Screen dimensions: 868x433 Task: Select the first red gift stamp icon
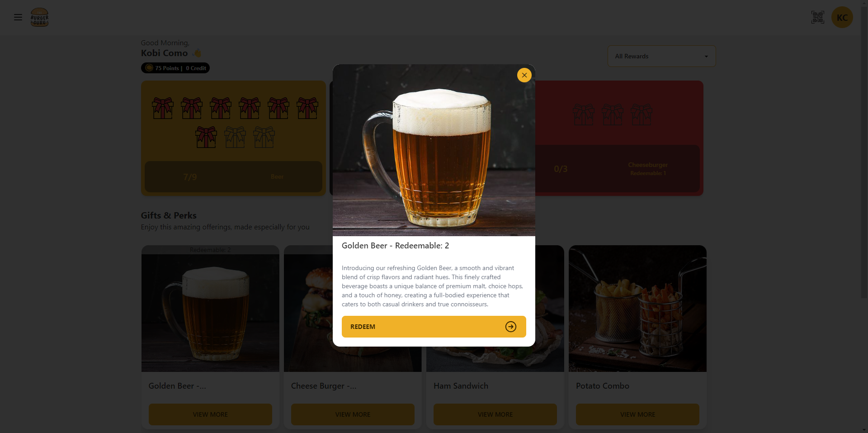coord(163,108)
